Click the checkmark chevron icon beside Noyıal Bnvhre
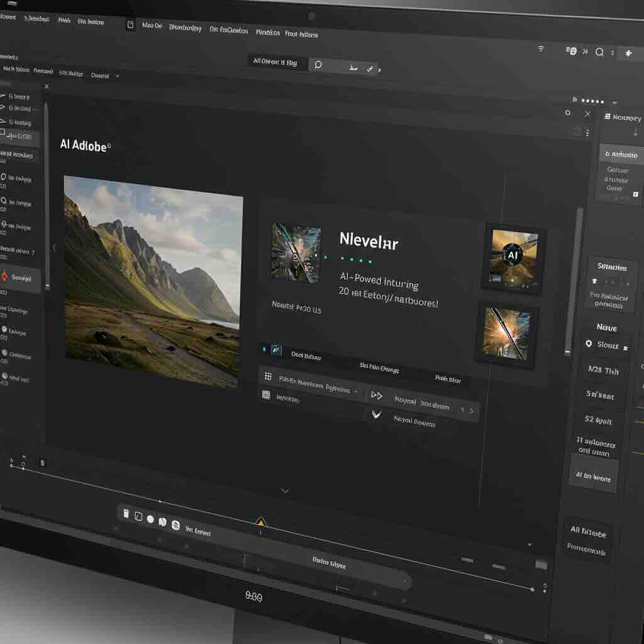 (376, 414)
